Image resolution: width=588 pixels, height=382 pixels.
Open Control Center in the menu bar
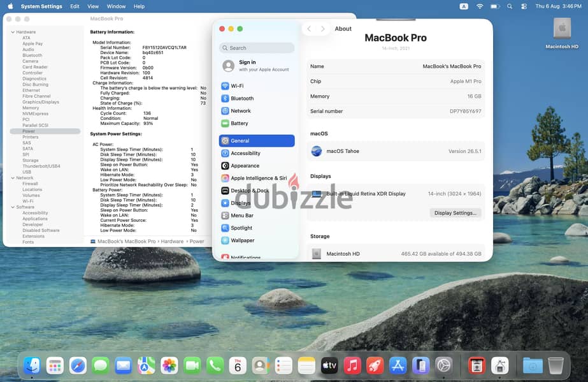[524, 6]
